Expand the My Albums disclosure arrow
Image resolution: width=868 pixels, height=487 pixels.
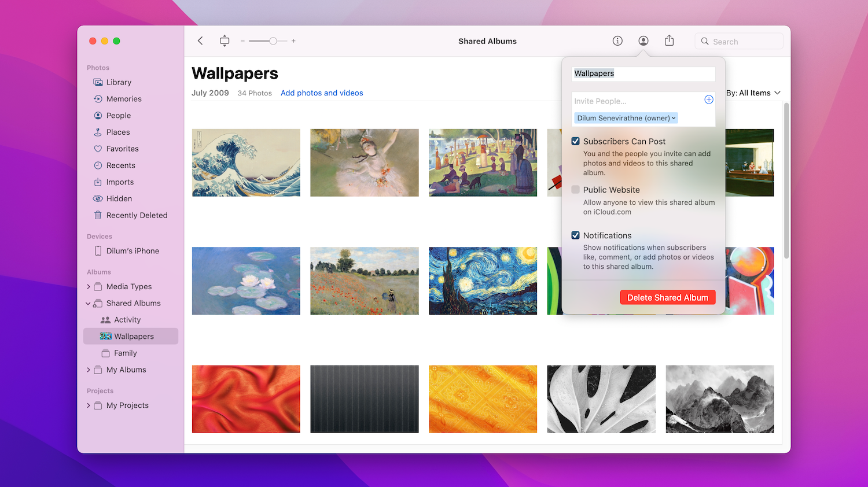(88, 370)
